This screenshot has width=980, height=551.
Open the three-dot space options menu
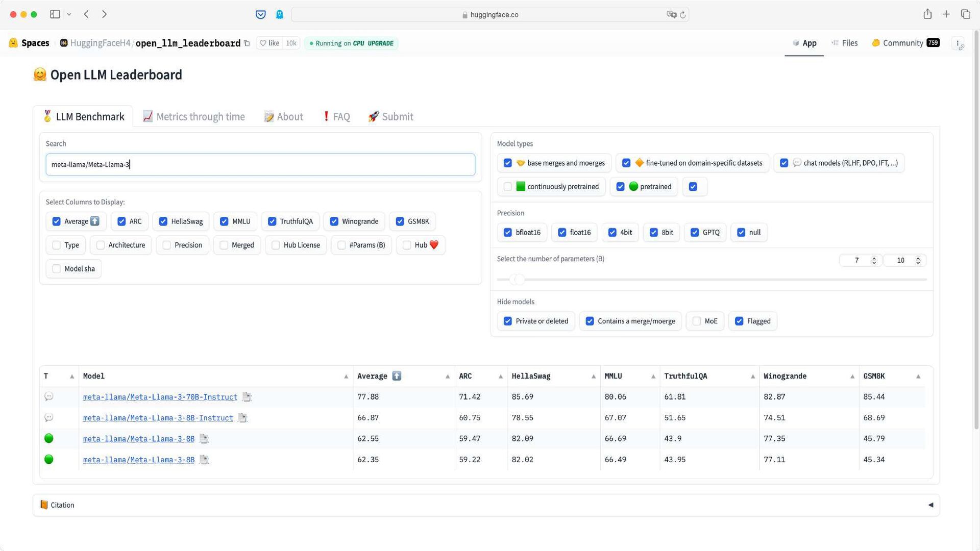(958, 43)
